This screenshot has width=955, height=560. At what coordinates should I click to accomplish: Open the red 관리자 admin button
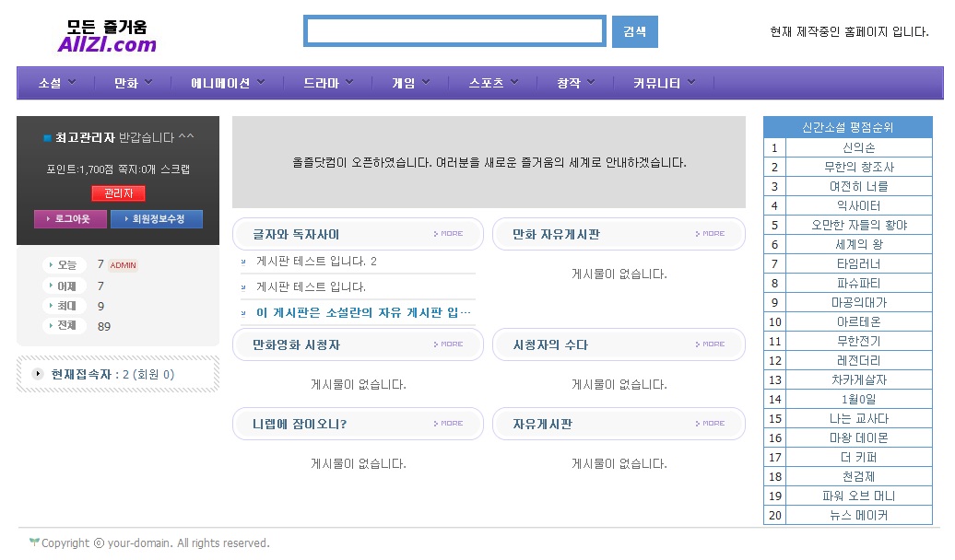[118, 193]
